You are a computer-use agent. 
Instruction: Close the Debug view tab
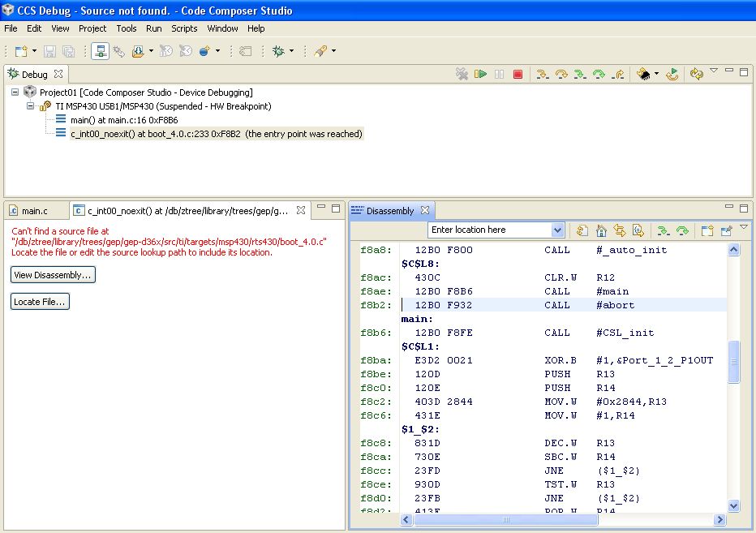point(58,74)
